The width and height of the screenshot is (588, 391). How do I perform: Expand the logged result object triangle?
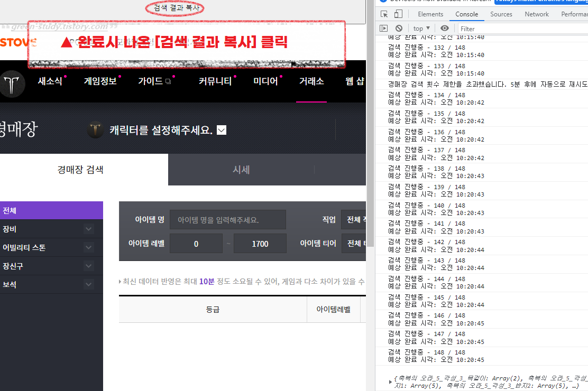click(x=390, y=382)
